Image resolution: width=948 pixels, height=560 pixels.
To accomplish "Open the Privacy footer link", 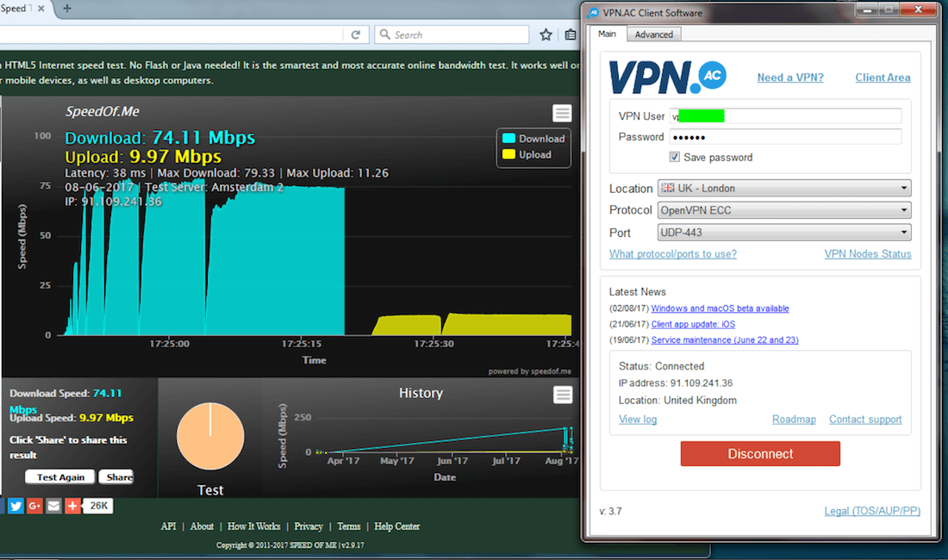I will 309,526.
